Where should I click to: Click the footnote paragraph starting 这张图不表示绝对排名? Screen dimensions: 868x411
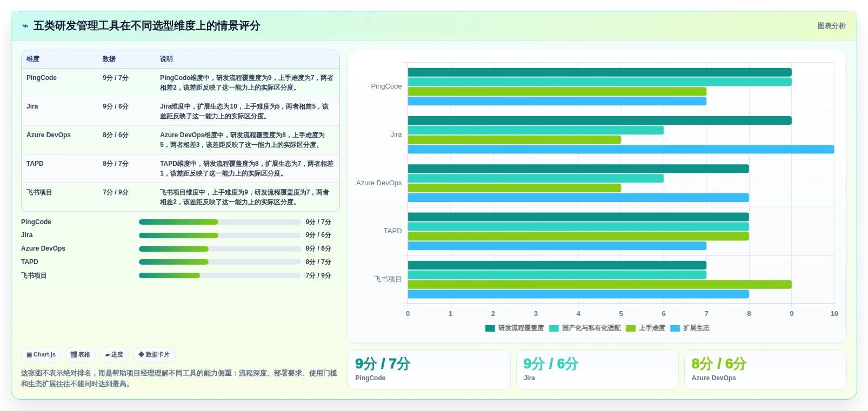179,379
